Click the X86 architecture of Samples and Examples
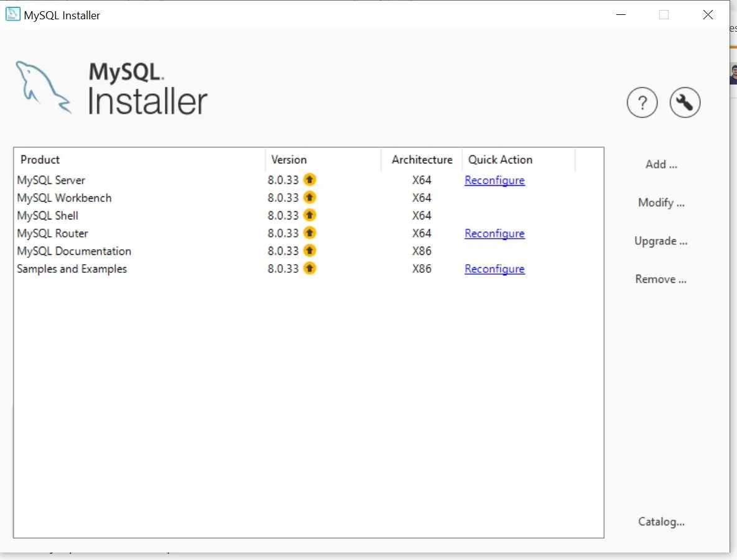The image size is (737, 560). (422, 269)
